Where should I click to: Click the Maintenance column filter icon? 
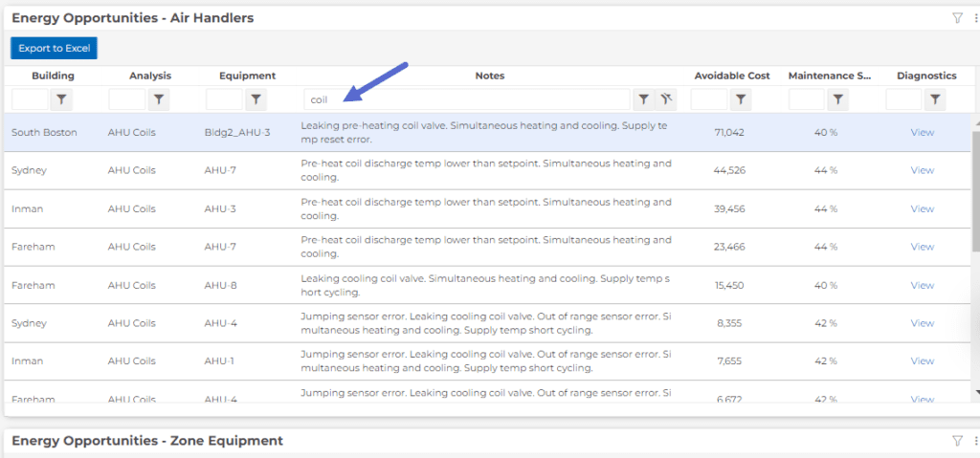[x=838, y=99]
